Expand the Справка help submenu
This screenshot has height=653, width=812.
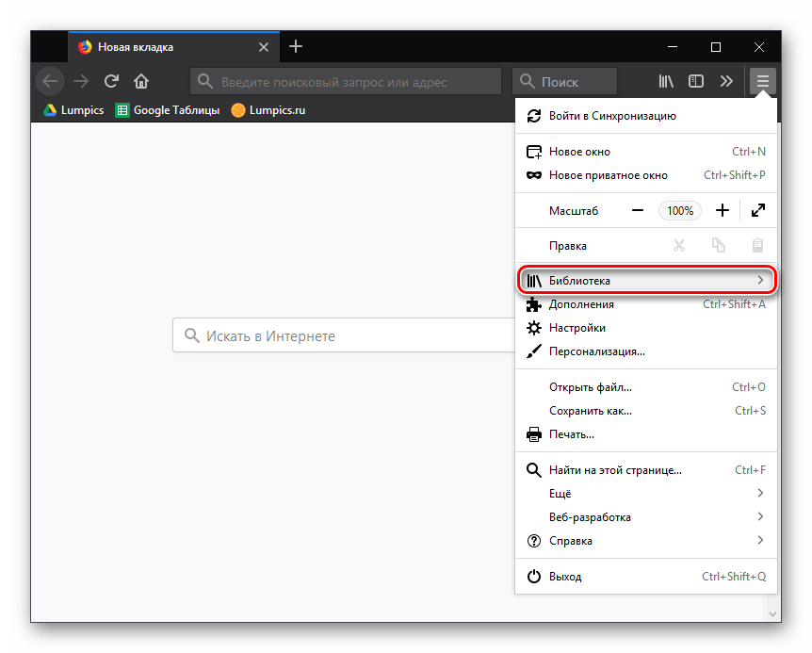[x=646, y=541]
